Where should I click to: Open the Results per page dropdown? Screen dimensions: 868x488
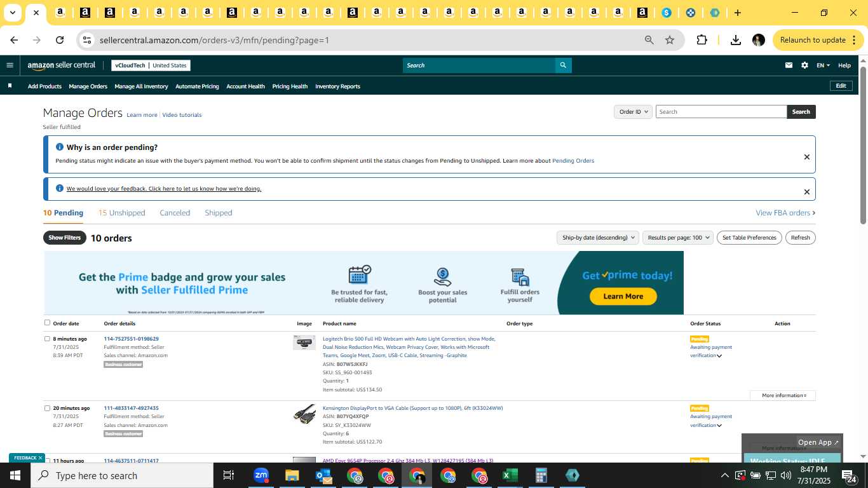(678, 238)
